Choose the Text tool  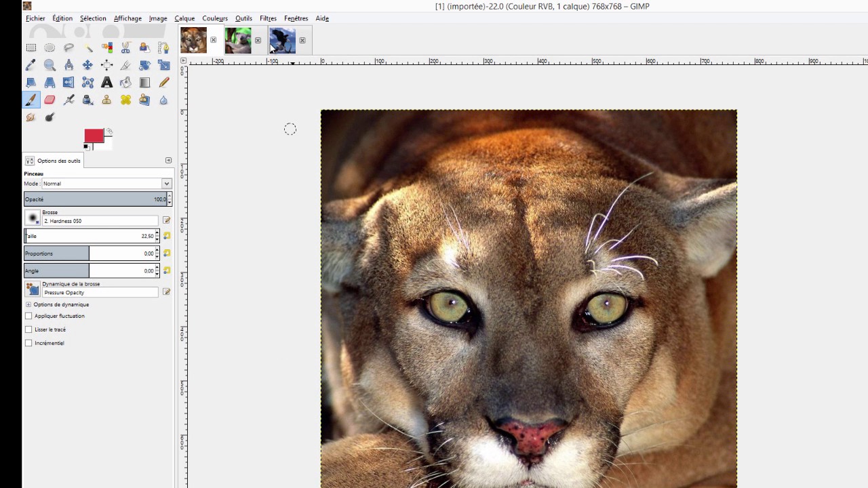coord(106,83)
